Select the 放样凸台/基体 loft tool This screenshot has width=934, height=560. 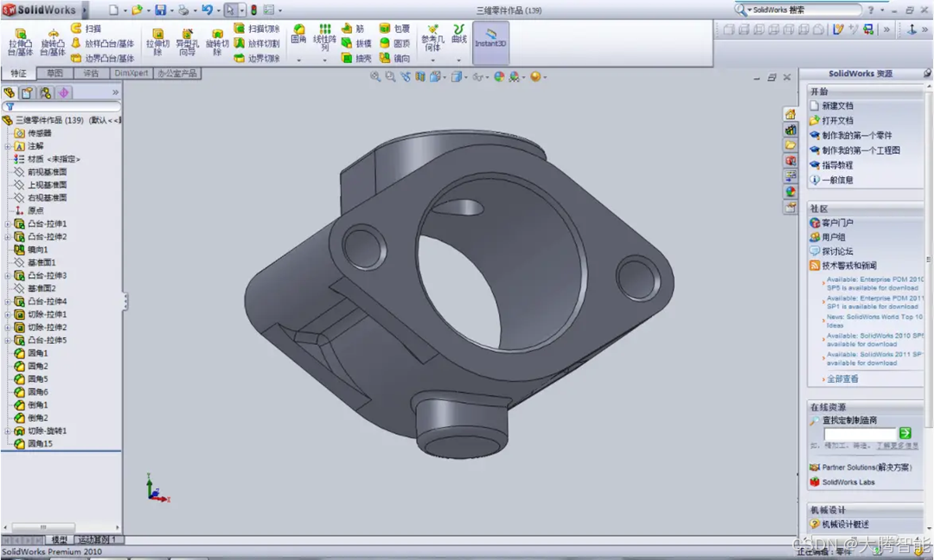point(102,43)
